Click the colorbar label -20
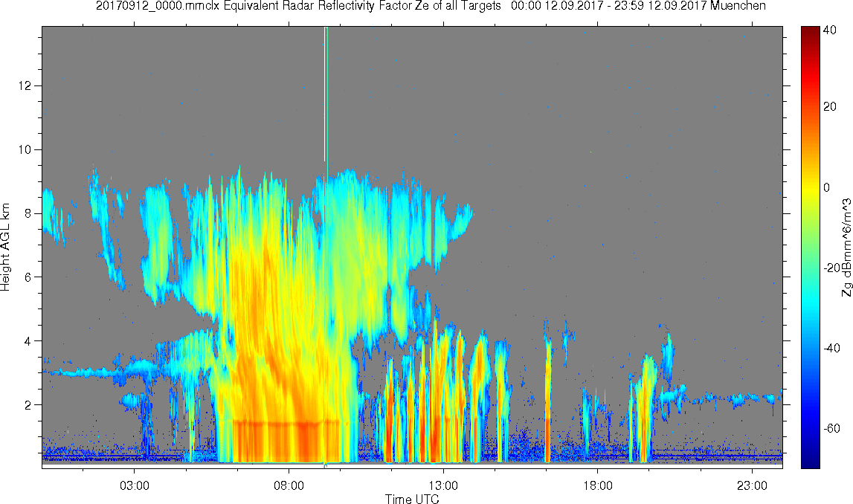853x504 pixels. [x=830, y=268]
